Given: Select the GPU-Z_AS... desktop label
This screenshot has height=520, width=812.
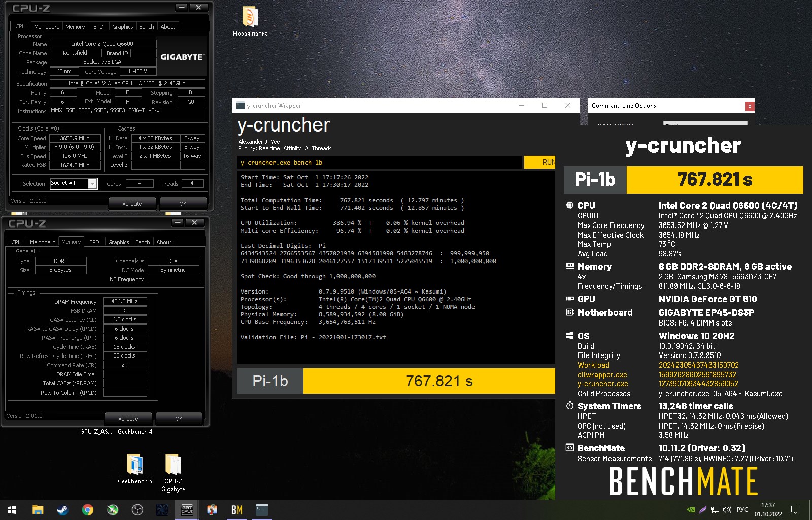Looking at the screenshot, I should pyautogui.click(x=96, y=432).
